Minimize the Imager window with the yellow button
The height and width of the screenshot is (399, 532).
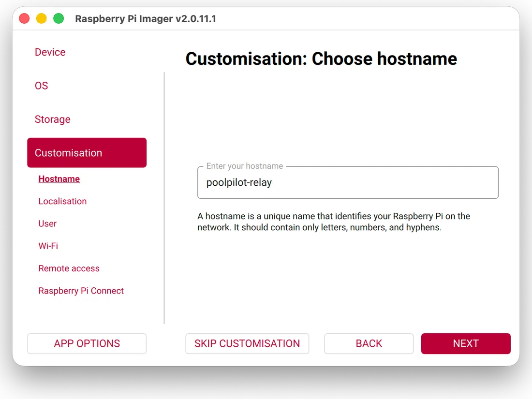(42, 18)
